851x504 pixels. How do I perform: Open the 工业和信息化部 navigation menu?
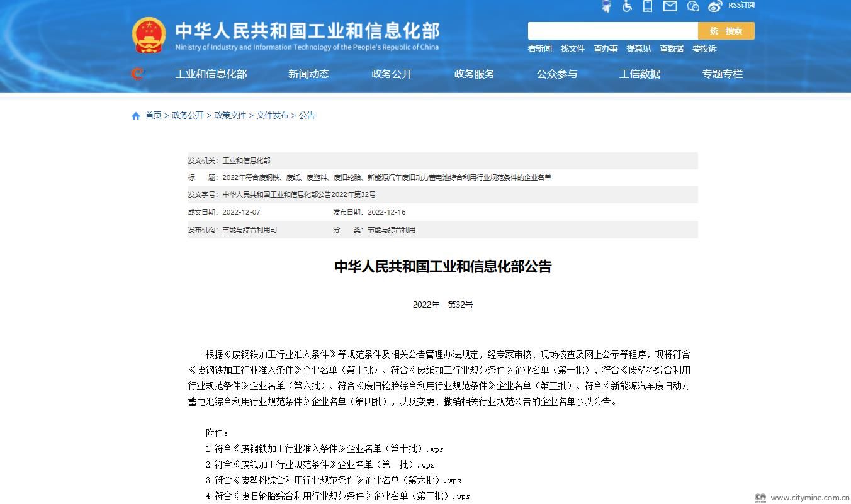coord(211,74)
